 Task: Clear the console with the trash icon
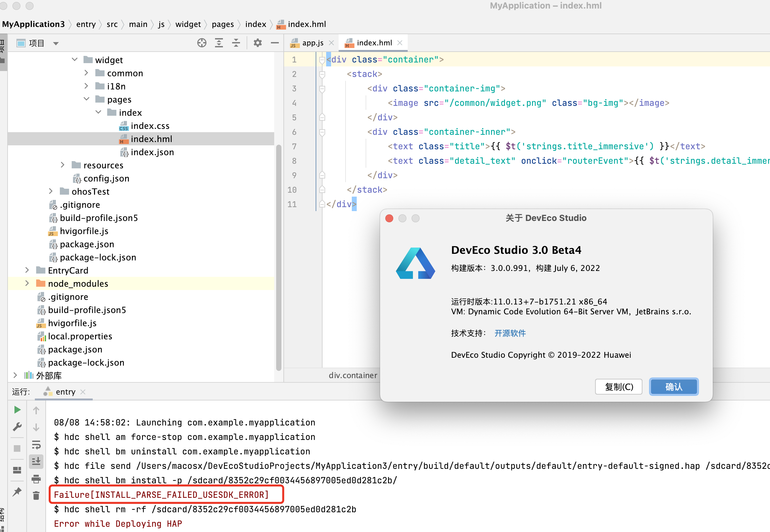[x=36, y=496]
